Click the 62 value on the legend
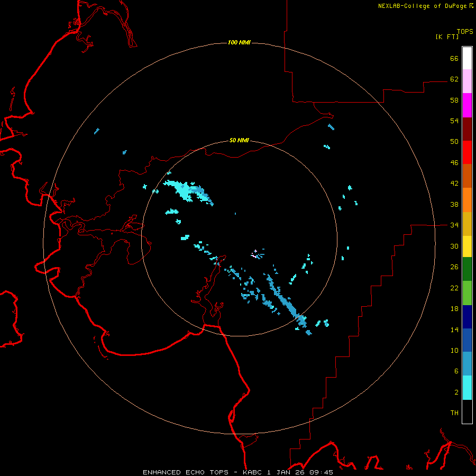Screen dimensions: 476x476 click(454, 79)
